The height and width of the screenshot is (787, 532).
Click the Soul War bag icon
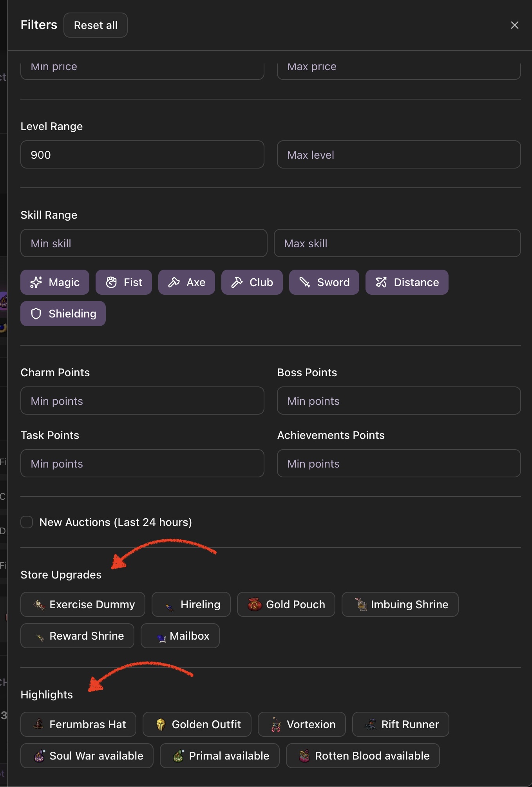(39, 756)
